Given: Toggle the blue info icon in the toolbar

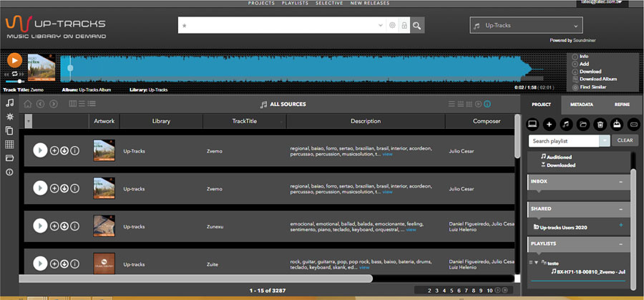Looking at the screenshot, I should click(x=487, y=104).
